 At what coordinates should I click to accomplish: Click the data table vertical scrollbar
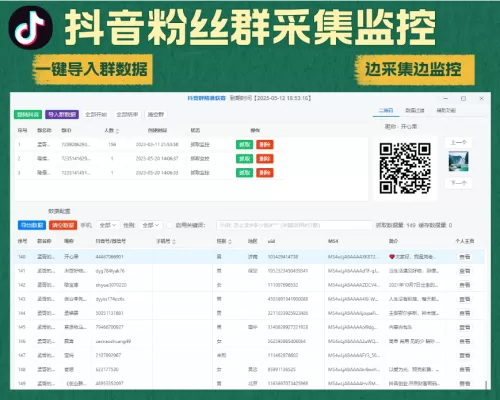[486, 385]
